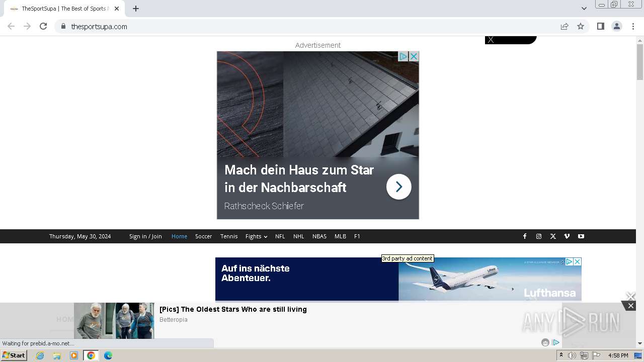Close the bottom sticky ad bar
This screenshot has width=644, height=362.
pyautogui.click(x=630, y=306)
